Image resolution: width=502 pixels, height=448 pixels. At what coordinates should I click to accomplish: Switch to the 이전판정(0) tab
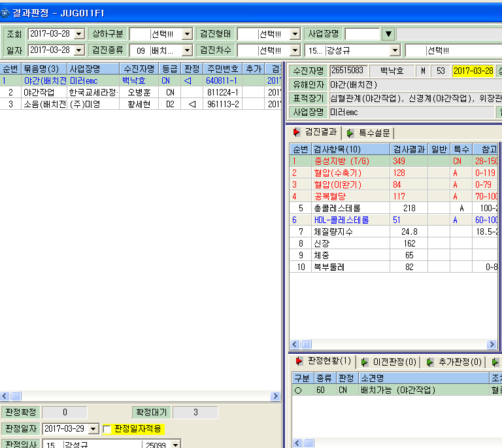click(x=389, y=362)
